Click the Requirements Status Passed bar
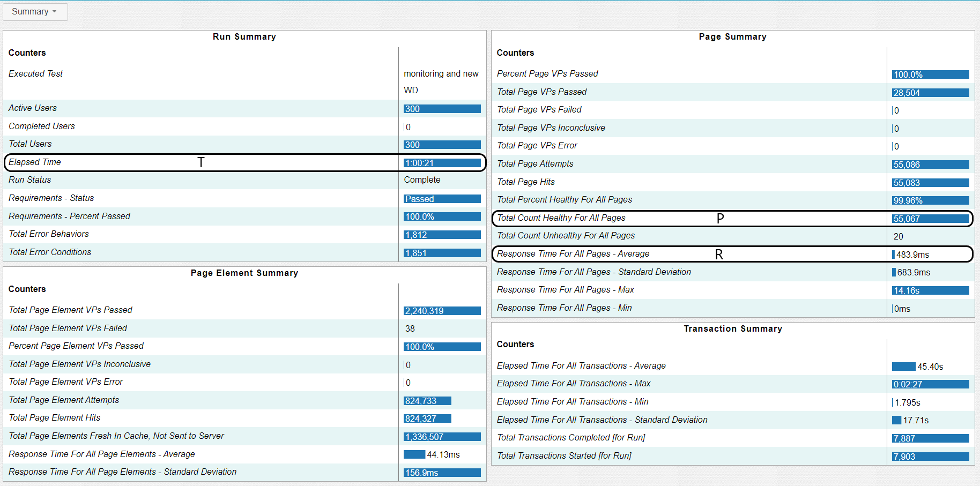 442,199
